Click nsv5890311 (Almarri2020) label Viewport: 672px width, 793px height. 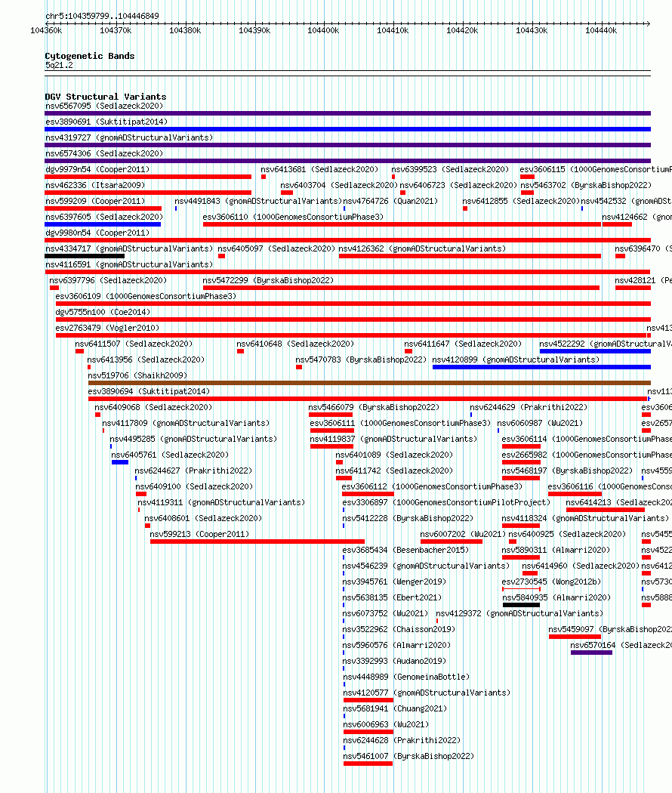[x=556, y=550]
